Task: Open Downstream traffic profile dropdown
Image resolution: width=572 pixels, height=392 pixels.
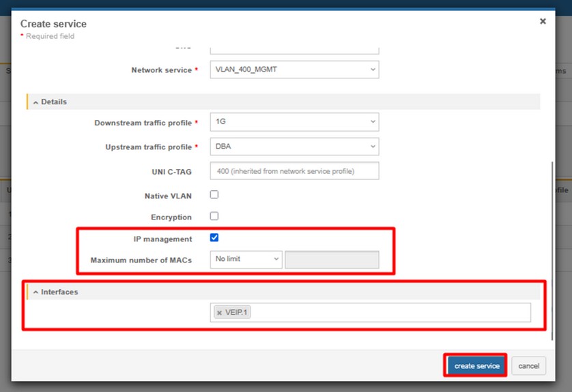Action: pos(294,123)
